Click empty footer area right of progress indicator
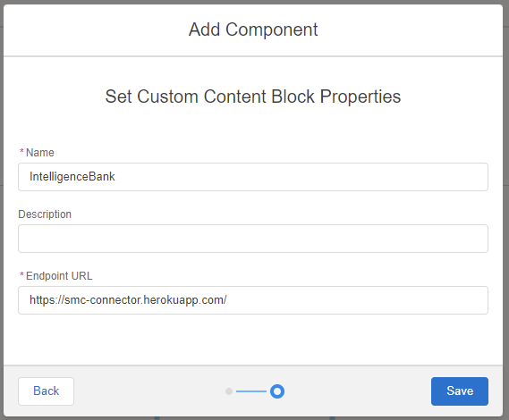 click(357, 391)
